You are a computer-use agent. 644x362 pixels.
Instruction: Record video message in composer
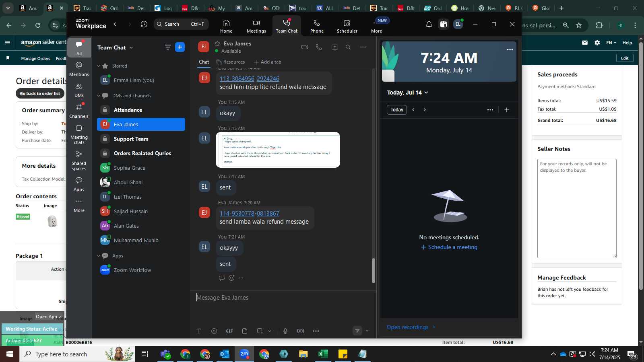[301, 331]
